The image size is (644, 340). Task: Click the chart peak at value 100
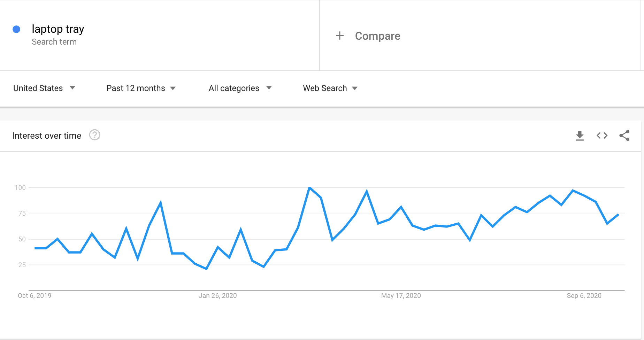(309, 188)
